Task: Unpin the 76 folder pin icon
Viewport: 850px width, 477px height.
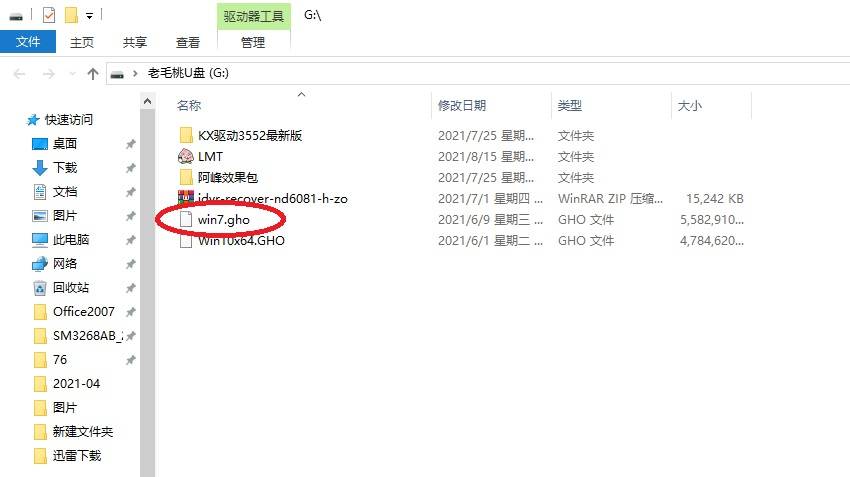Action: (131, 360)
